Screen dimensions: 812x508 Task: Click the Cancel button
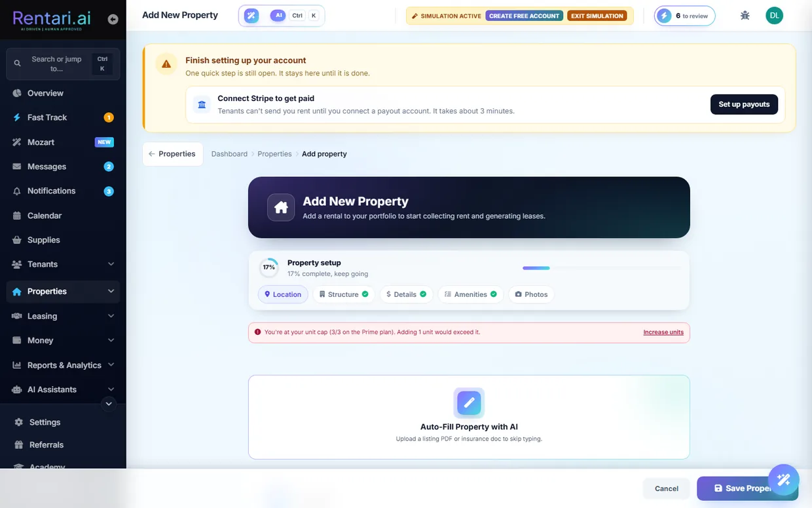667,488
